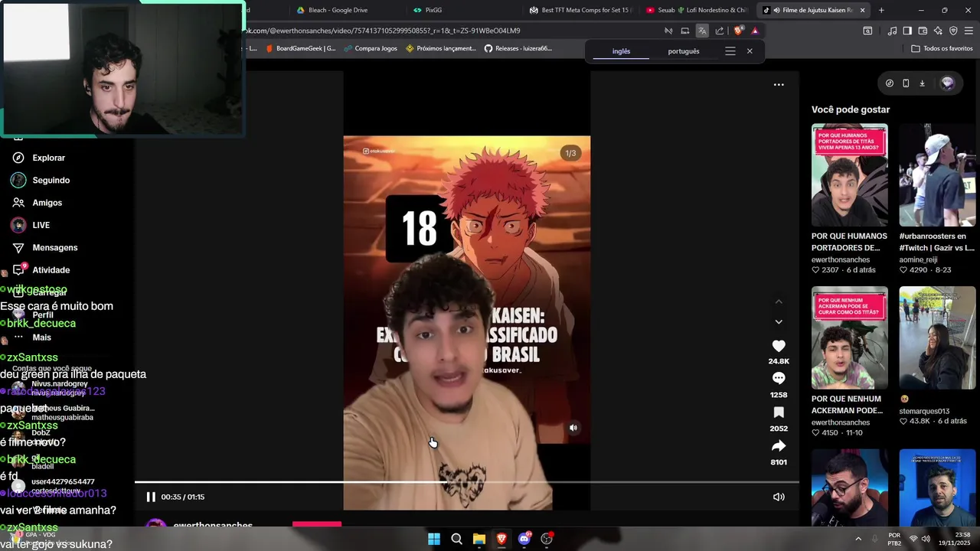Open the Brave Rewards triangle icon

[755, 31]
